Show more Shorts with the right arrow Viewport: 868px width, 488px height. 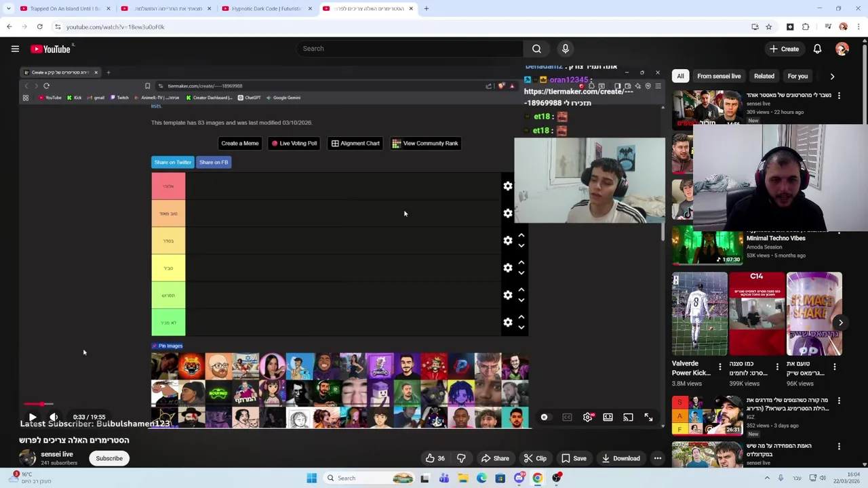pos(840,323)
